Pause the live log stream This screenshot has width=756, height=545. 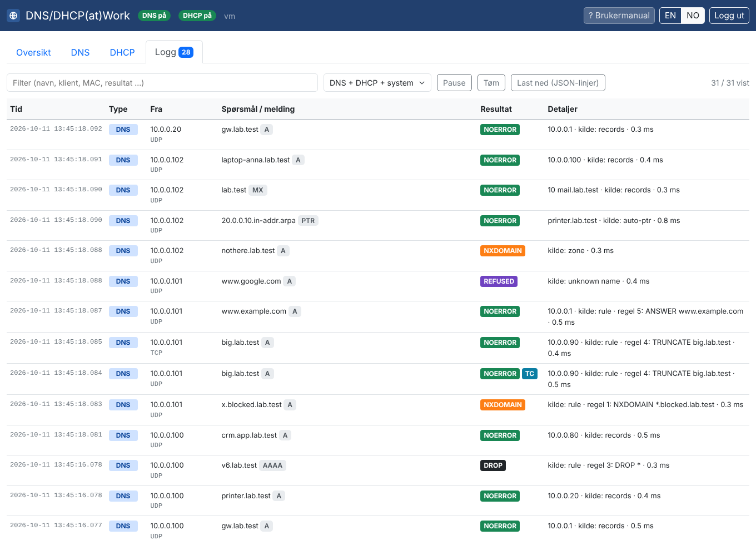click(454, 83)
